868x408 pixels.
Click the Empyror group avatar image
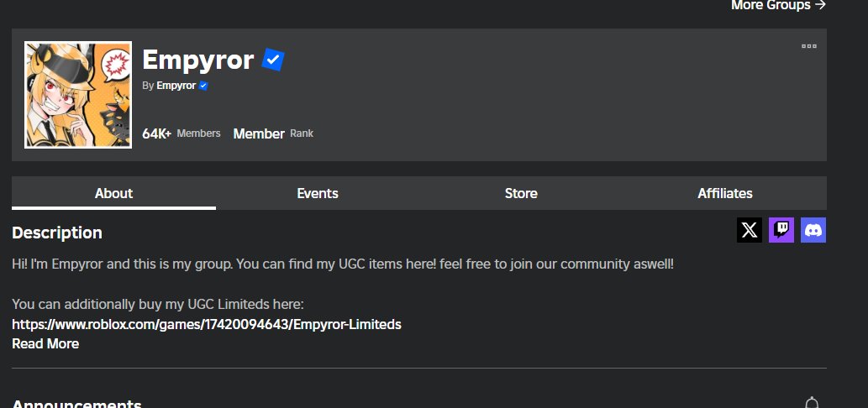(x=78, y=95)
